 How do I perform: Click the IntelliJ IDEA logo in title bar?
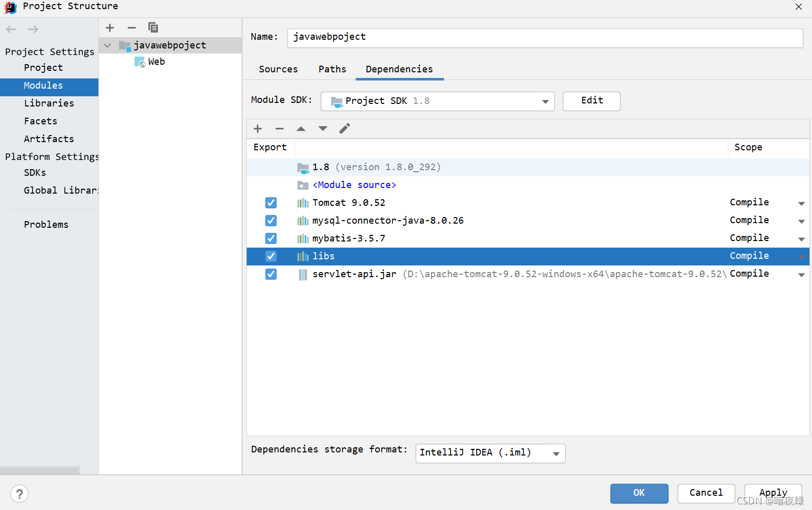click(x=10, y=7)
